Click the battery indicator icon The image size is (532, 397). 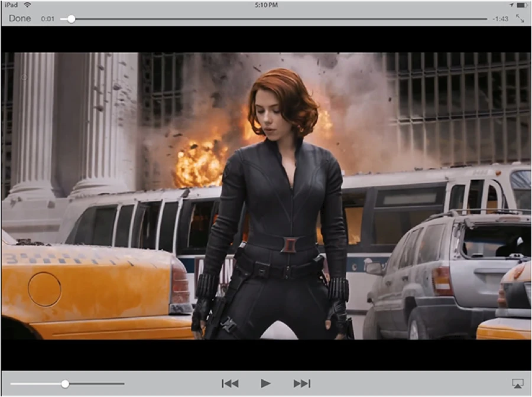(x=522, y=5)
